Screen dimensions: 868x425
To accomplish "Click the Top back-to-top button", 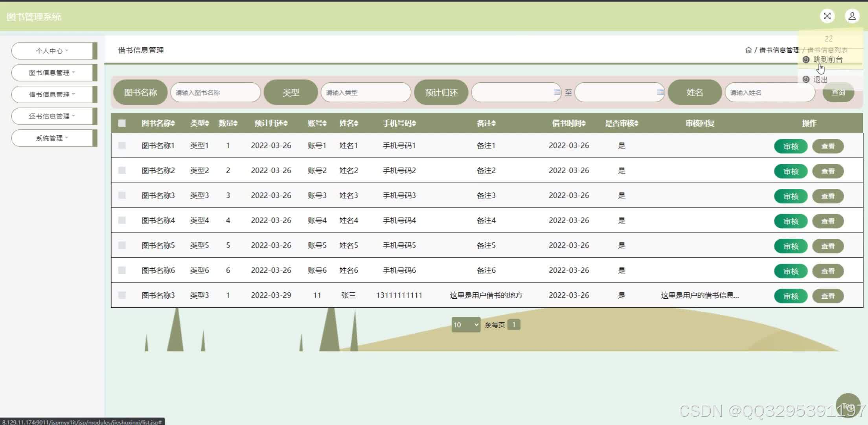I will pyautogui.click(x=848, y=406).
